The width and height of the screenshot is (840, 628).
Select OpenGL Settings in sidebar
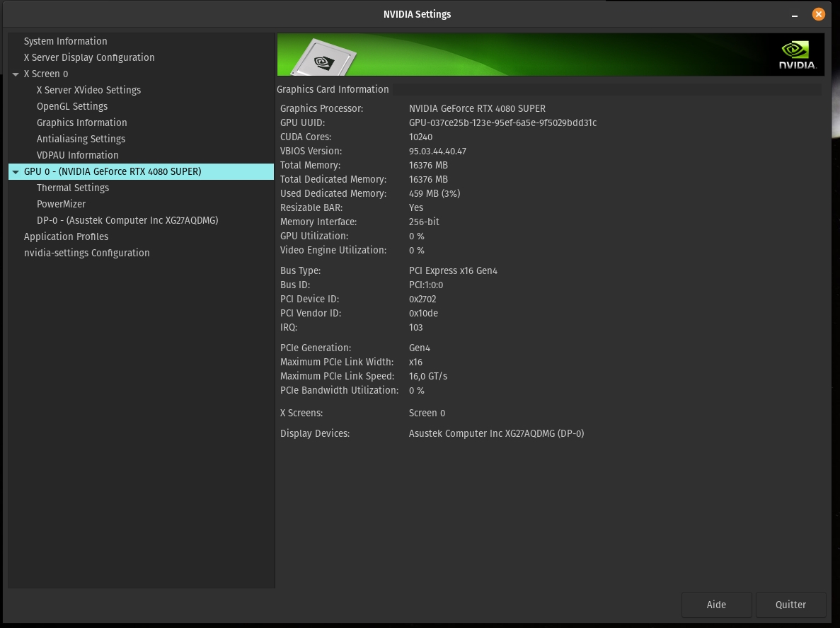click(x=72, y=106)
